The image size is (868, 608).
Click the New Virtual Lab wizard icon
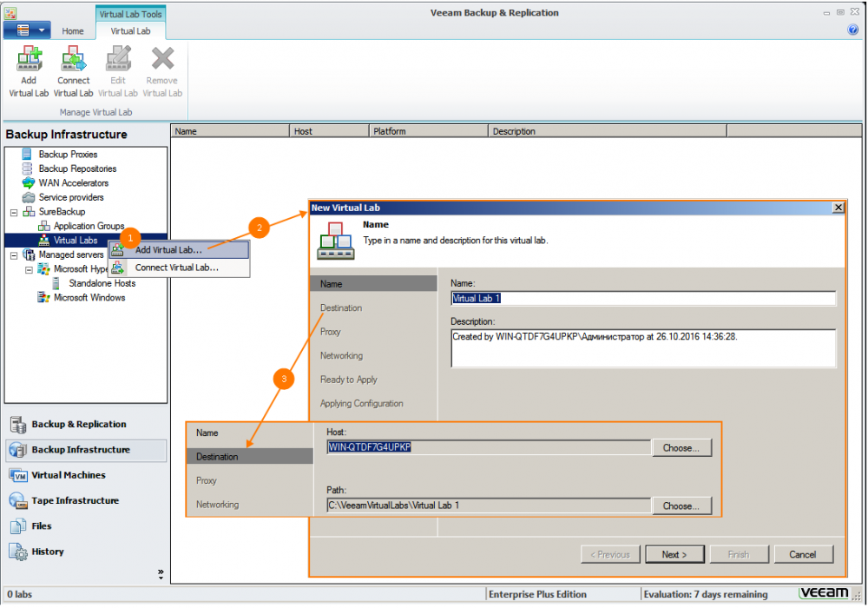(x=335, y=241)
